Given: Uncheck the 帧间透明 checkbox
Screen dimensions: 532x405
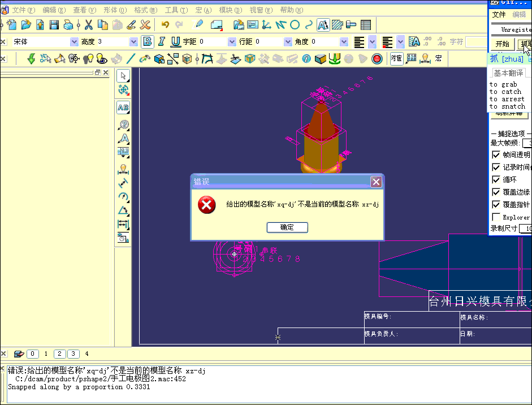Looking at the screenshot, I should tap(496, 155).
